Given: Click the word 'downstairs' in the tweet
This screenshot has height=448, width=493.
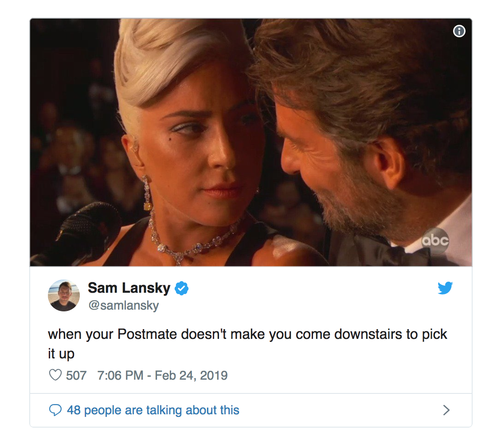Looking at the screenshot, I should click(368, 334).
